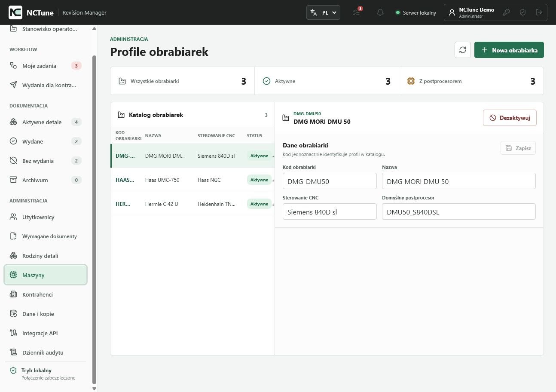Click the Wszystkie obrabiarki stat card
556x392 pixels.
click(x=183, y=81)
